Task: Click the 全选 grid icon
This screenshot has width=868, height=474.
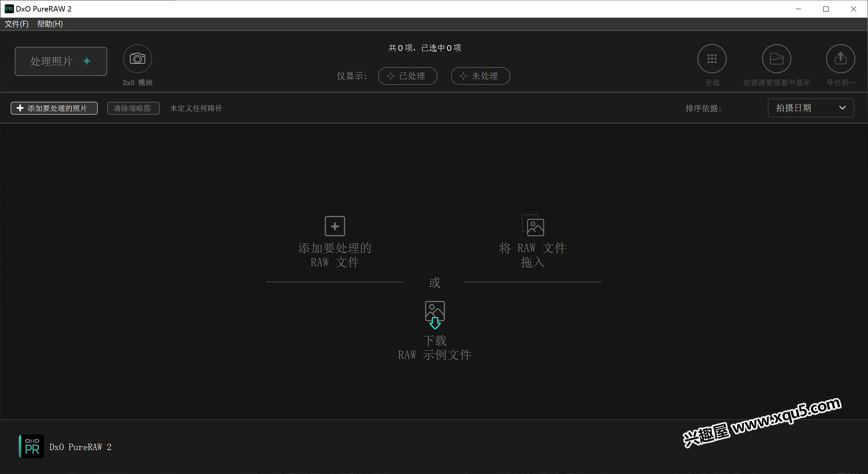Action: 712,59
